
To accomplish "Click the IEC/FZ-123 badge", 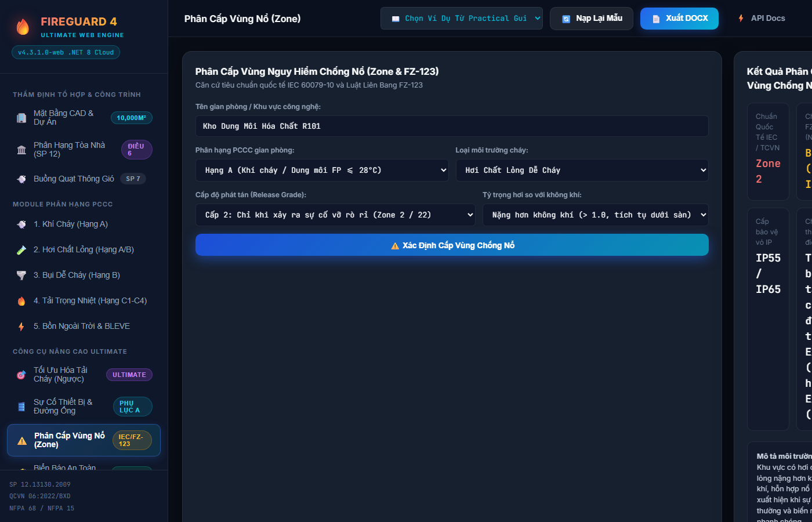I will [x=132, y=440].
